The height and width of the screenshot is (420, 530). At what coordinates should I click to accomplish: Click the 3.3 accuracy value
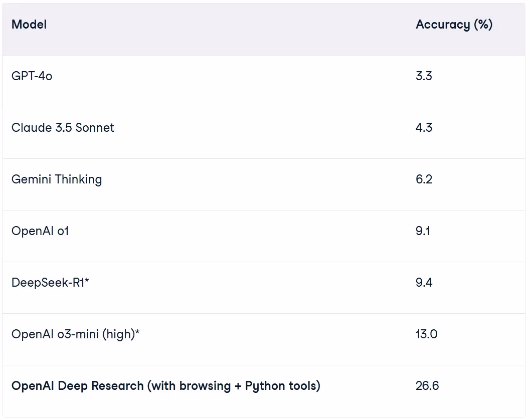424,76
